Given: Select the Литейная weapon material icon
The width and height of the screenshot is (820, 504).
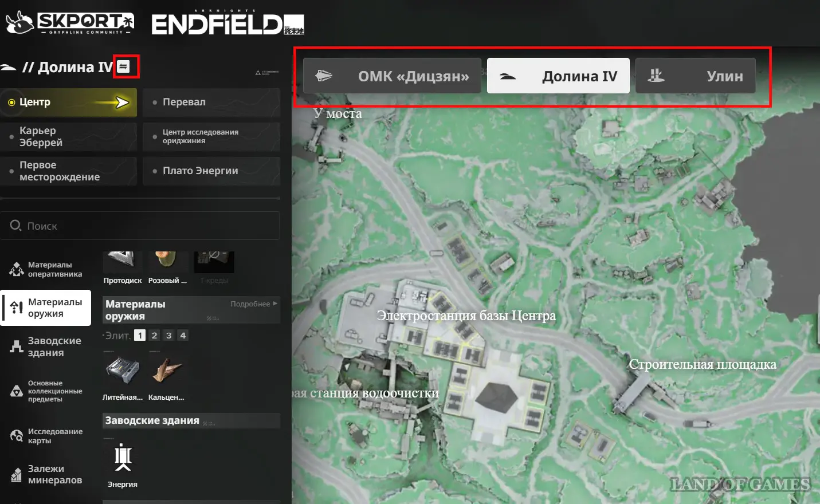Looking at the screenshot, I should 123,370.
